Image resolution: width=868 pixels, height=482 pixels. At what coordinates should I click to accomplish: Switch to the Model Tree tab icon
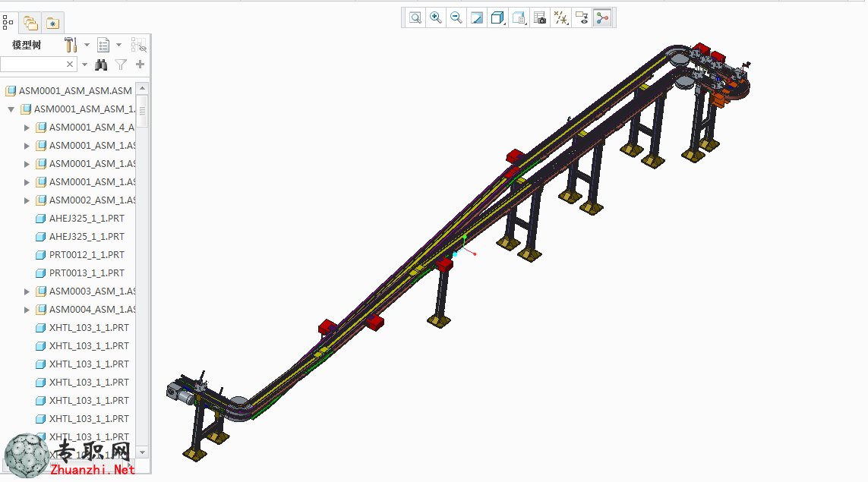tap(8, 23)
